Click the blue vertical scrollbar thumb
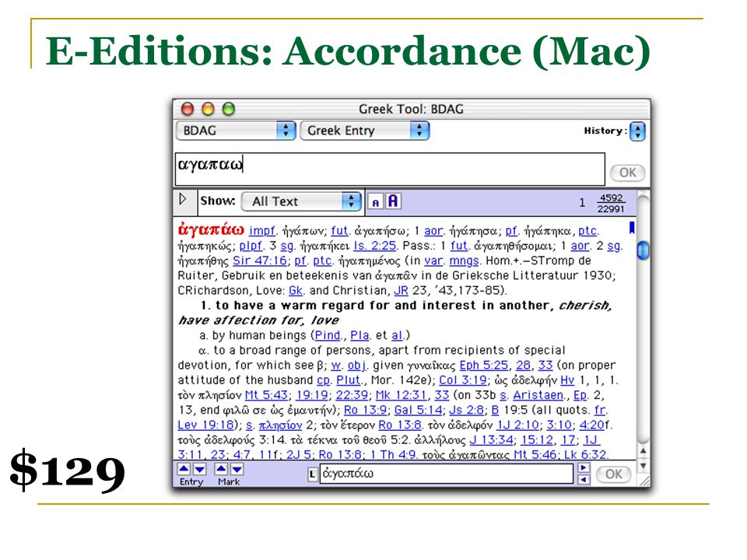 (x=643, y=250)
